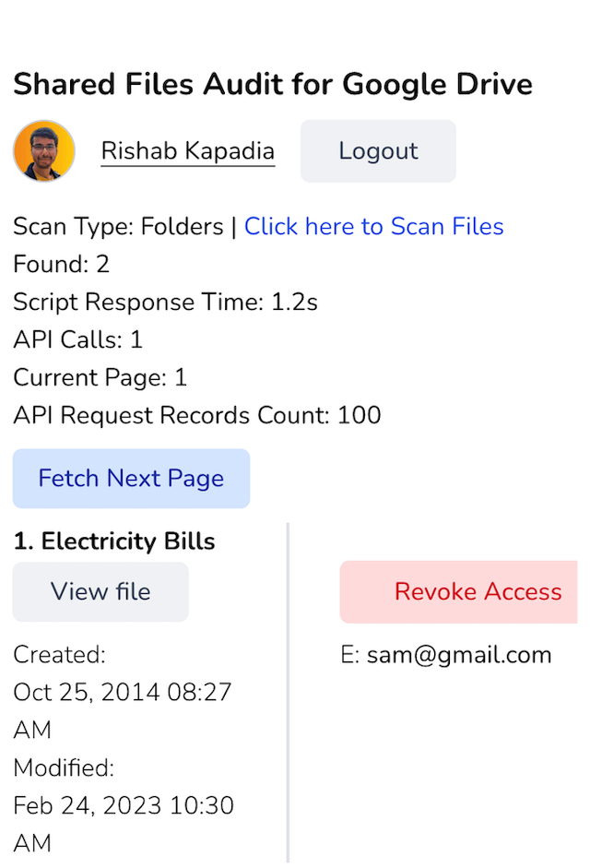This screenshot has width=590, height=868.
Task: Click the 'Scan Type: Folders' label
Action: [118, 227]
